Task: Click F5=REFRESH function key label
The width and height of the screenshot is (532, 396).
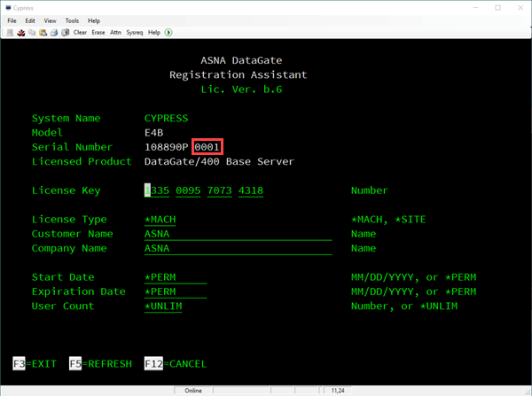Action: 100,364
